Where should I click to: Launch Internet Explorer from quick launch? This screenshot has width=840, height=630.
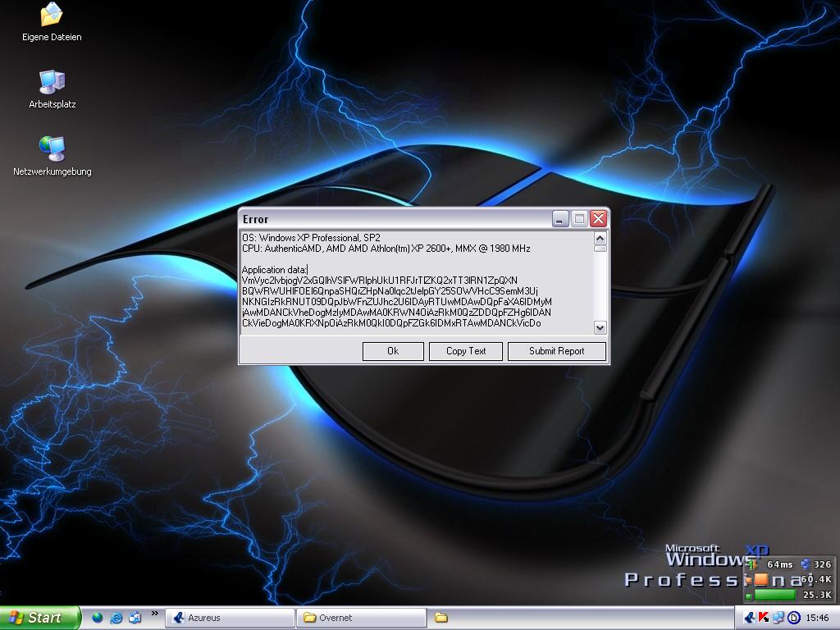pos(116,618)
